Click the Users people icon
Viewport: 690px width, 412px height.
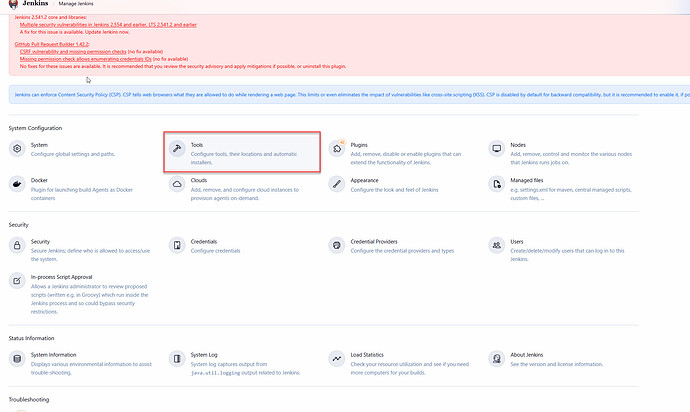[x=496, y=245]
